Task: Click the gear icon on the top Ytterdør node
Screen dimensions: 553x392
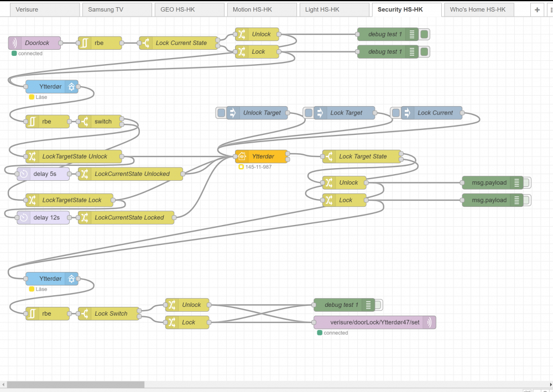Action: (71, 87)
